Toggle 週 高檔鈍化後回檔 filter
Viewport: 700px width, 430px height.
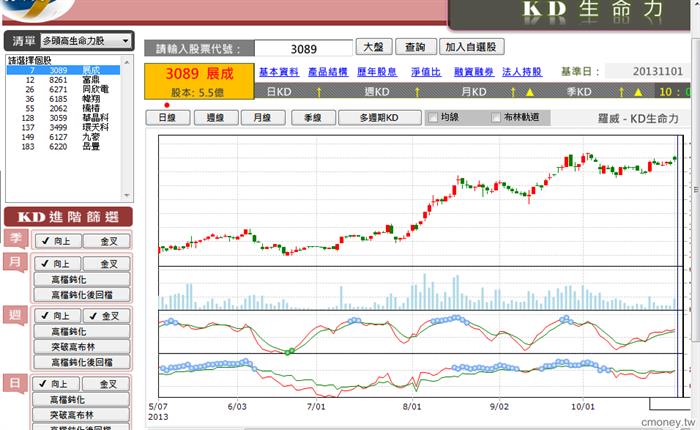click(x=82, y=362)
